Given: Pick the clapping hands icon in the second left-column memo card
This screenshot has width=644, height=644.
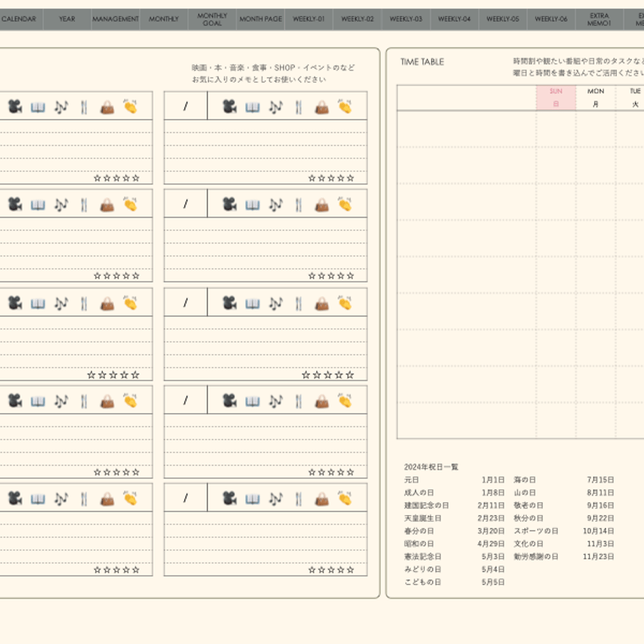Looking at the screenshot, I should tap(130, 204).
